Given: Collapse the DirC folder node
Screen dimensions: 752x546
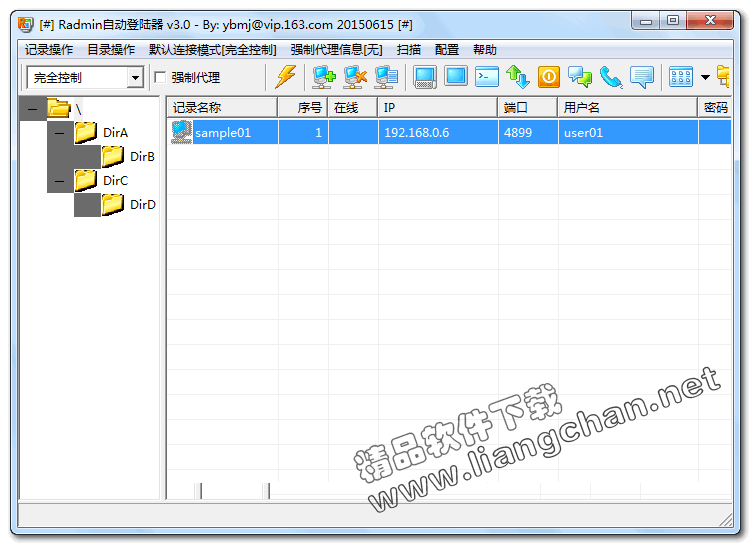Looking at the screenshot, I should click(x=59, y=181).
